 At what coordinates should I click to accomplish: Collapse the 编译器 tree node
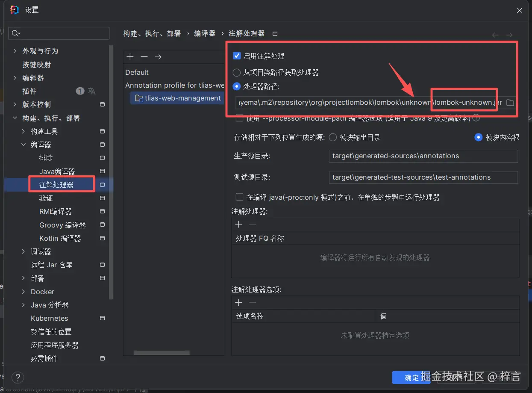coord(24,145)
